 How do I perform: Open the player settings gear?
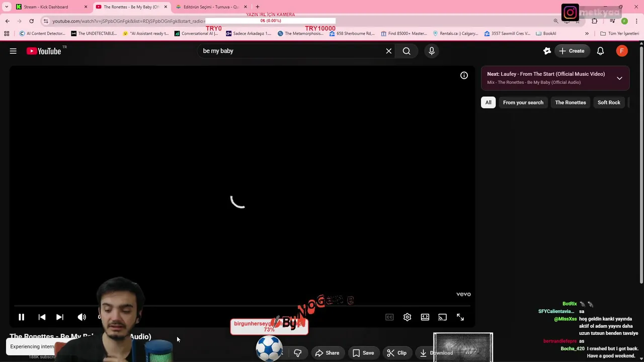pos(407,317)
